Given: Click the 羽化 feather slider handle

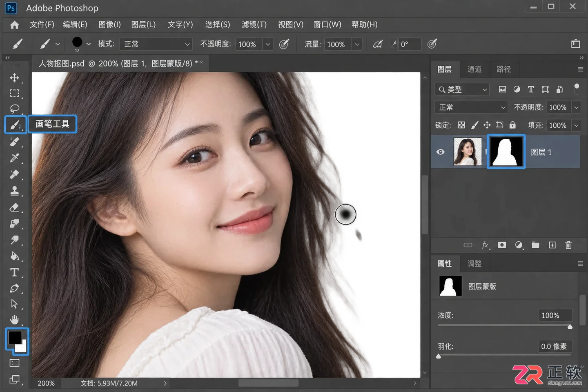Looking at the screenshot, I should [x=439, y=356].
